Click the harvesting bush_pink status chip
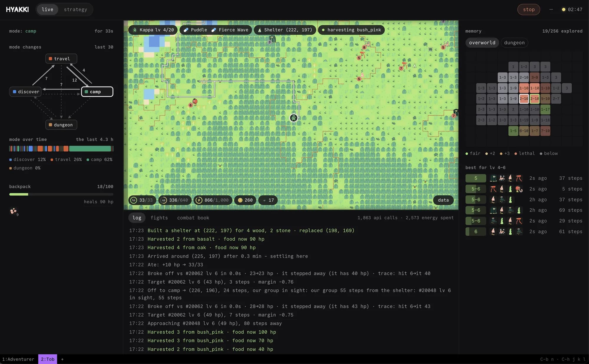This screenshot has height=364, width=589. coord(351,30)
